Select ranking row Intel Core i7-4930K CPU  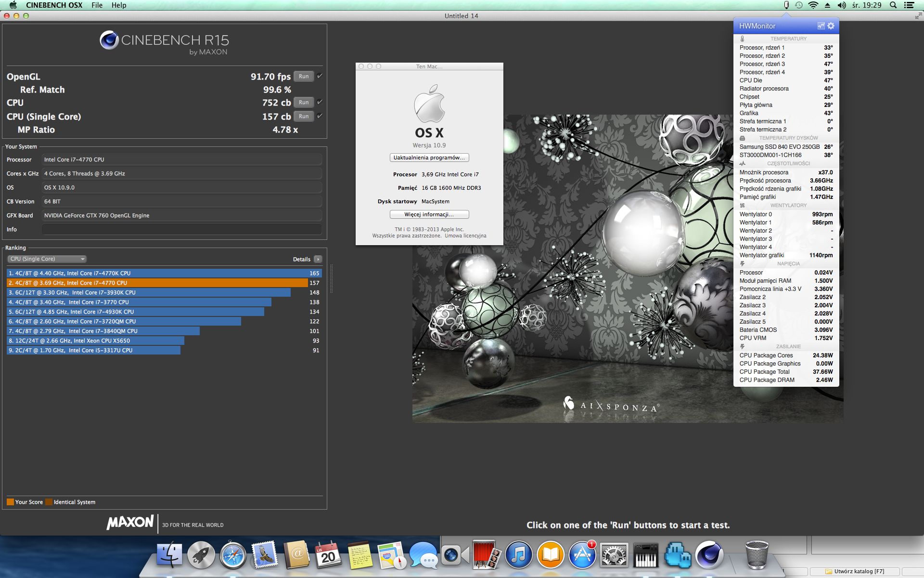[164, 312]
